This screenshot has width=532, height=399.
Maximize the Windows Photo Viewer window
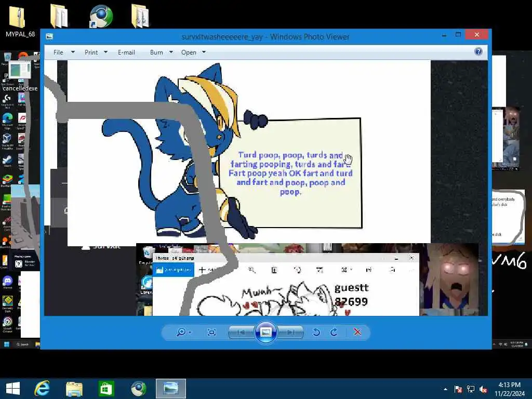[x=458, y=35]
